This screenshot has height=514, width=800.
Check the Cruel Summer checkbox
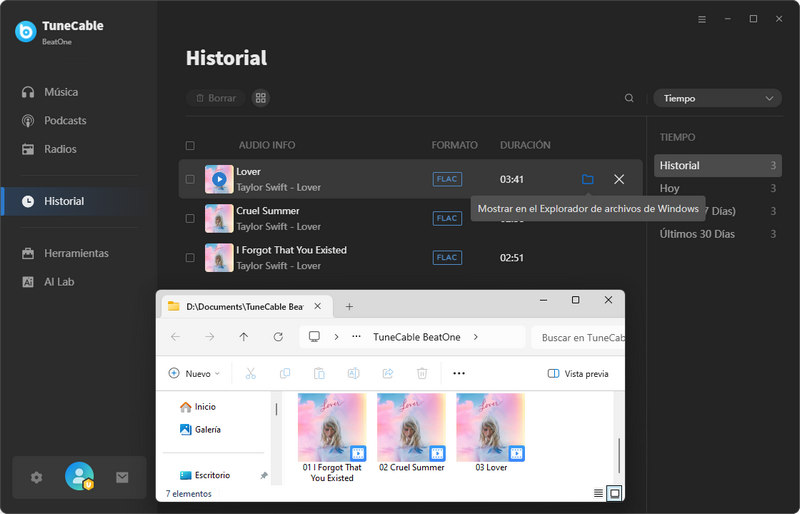(x=190, y=218)
